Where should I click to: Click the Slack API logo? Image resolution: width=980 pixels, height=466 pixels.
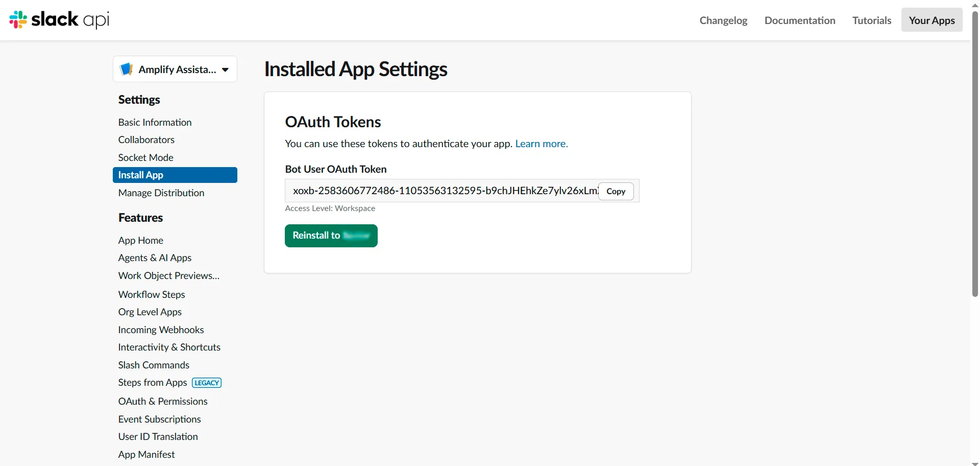[x=59, y=19]
